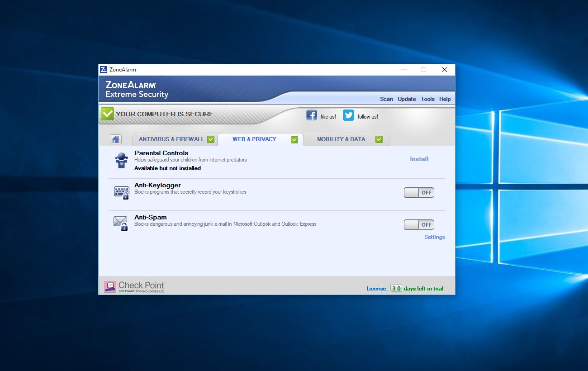
Task: Click the Anti-Spam heading
Action: 151,217
